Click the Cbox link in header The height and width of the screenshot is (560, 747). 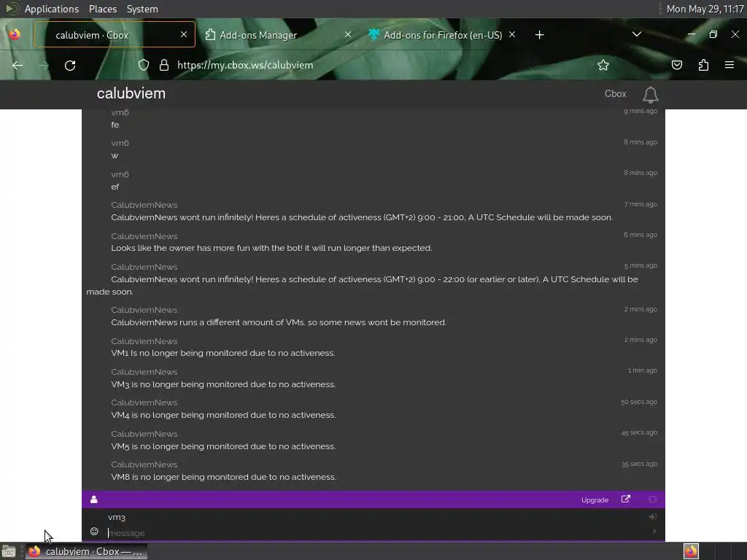point(615,94)
